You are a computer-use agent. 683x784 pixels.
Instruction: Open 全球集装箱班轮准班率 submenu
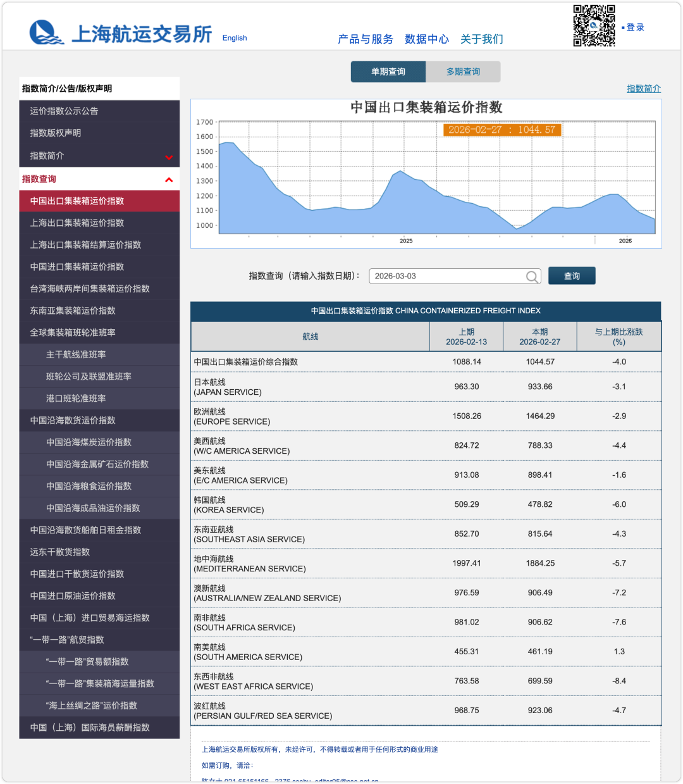coord(73,333)
